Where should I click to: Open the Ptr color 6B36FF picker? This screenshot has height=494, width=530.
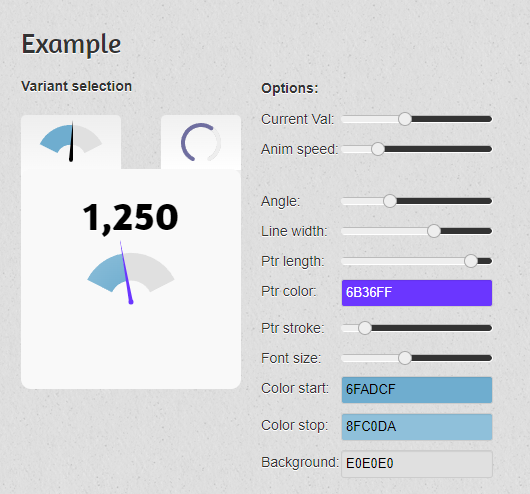[x=417, y=293]
